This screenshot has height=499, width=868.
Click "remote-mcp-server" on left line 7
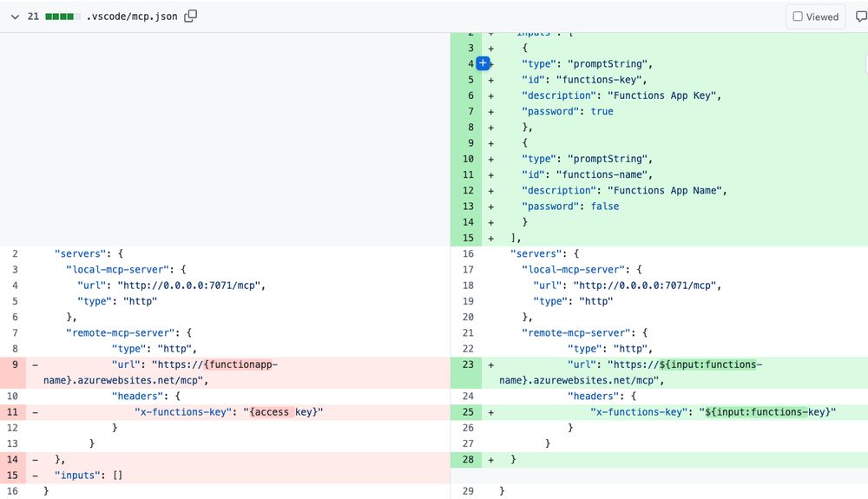[120, 333]
